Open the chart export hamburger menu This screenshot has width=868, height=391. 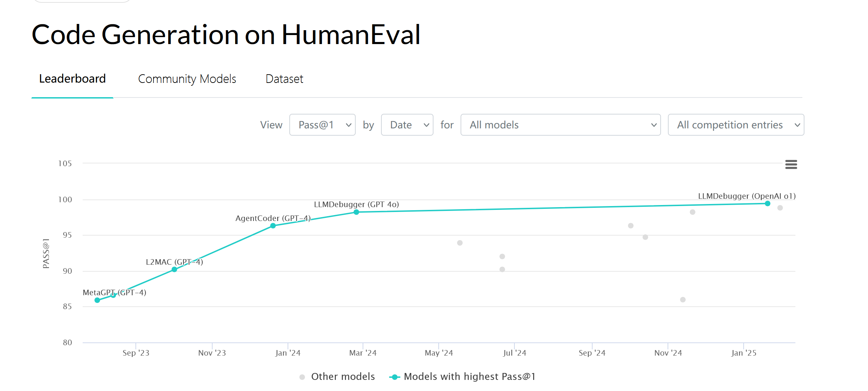click(x=792, y=165)
